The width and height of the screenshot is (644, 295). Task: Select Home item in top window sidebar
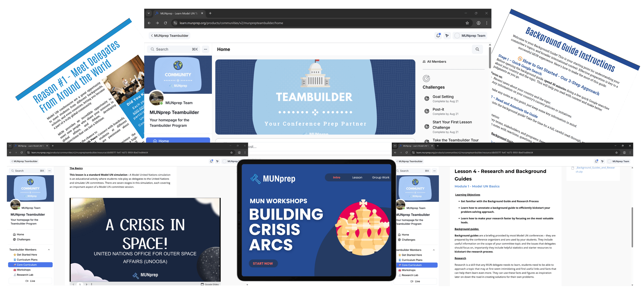pyautogui.click(x=178, y=141)
